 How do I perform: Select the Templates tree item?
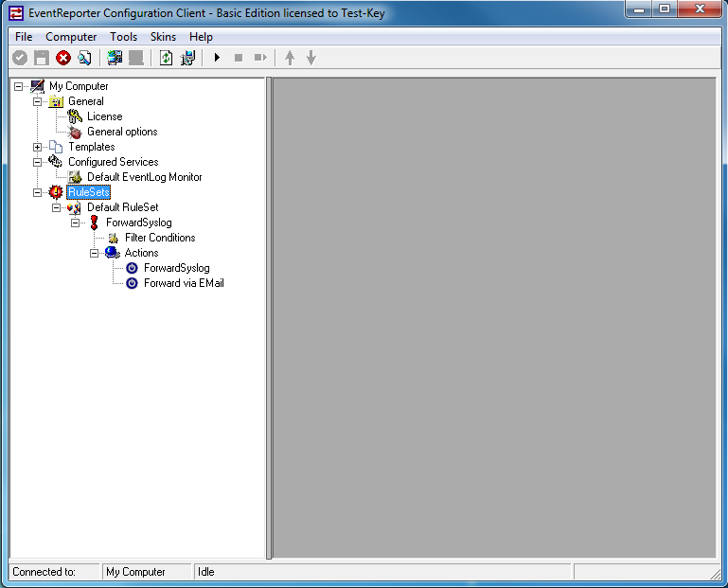click(92, 147)
